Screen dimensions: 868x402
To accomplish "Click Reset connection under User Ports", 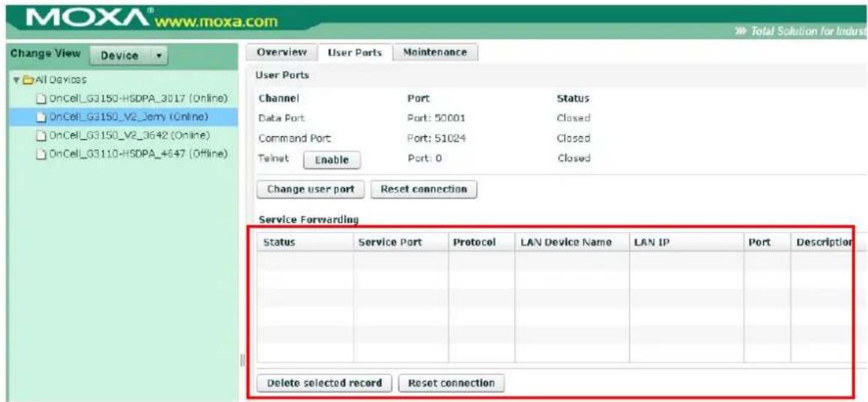I will click(423, 189).
